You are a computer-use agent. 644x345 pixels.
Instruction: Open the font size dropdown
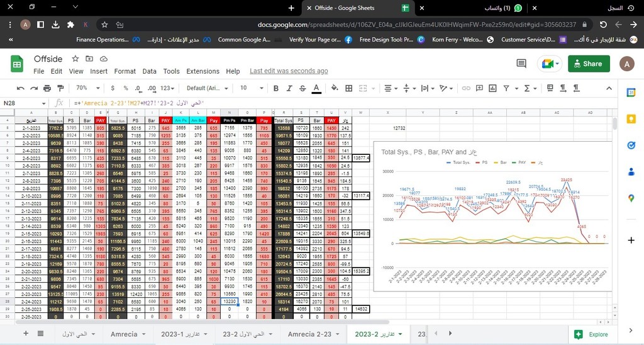point(251,88)
